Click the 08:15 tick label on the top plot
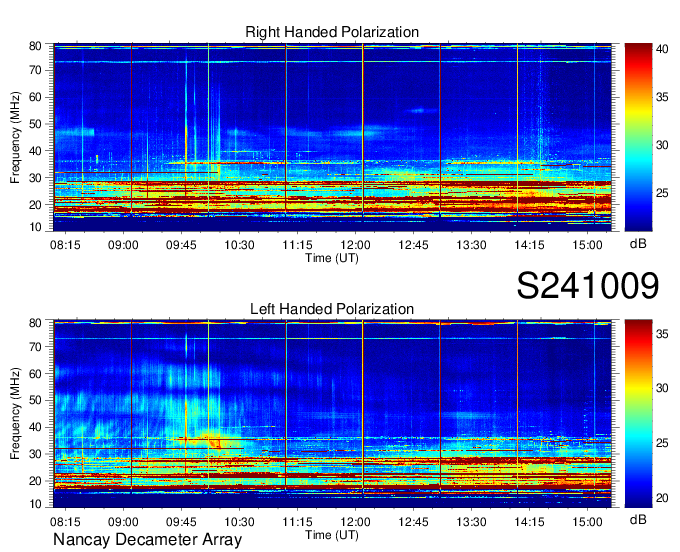Image resolution: width=680 pixels, height=552 pixels. pyautogui.click(x=65, y=245)
